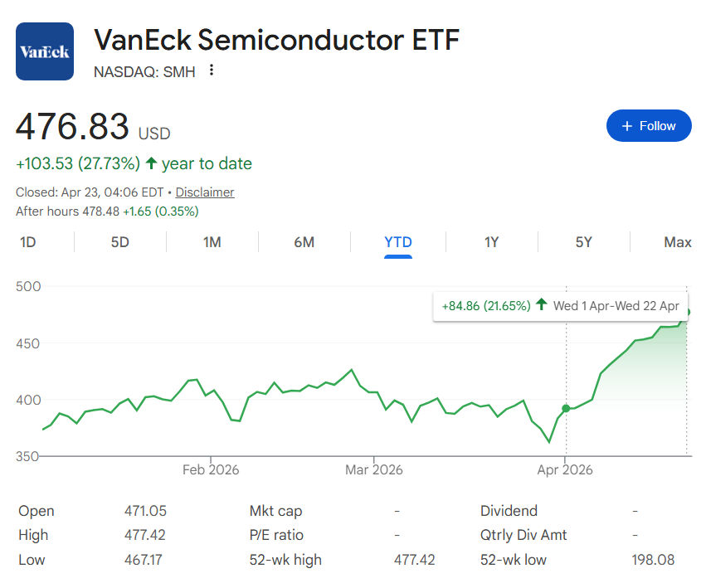Select the green data point on Apr 1
This screenshot has width=706, height=588.
coord(565,408)
